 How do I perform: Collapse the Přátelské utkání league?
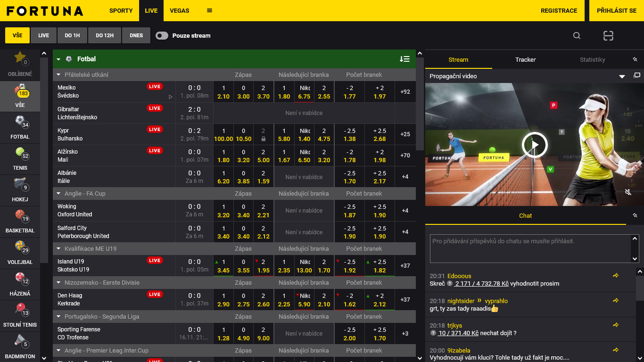59,75
